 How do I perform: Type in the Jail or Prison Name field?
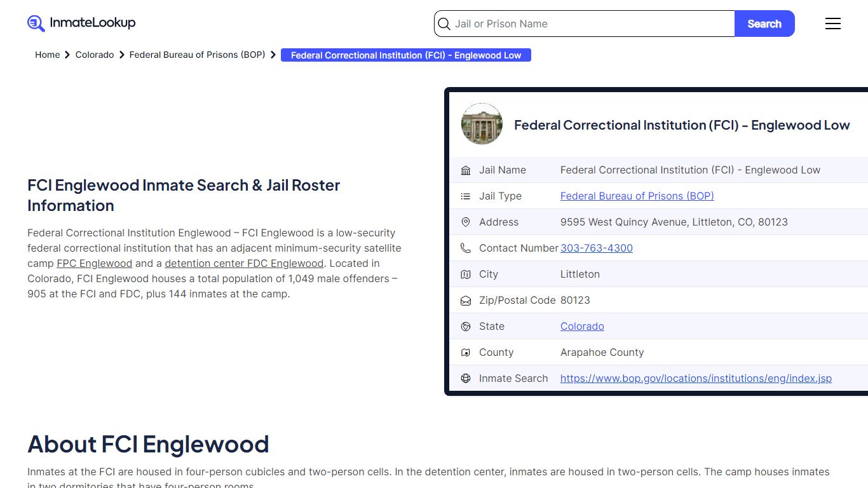(591, 24)
